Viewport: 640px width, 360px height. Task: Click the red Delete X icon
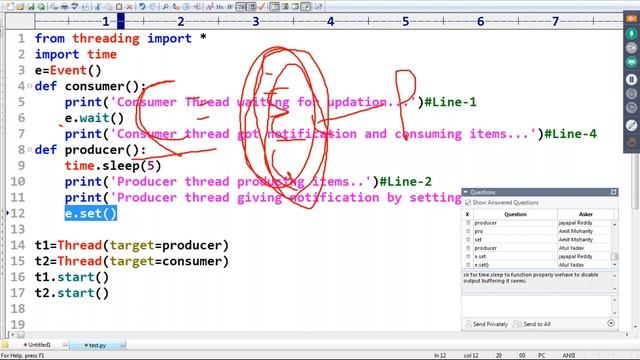tap(129, 7)
